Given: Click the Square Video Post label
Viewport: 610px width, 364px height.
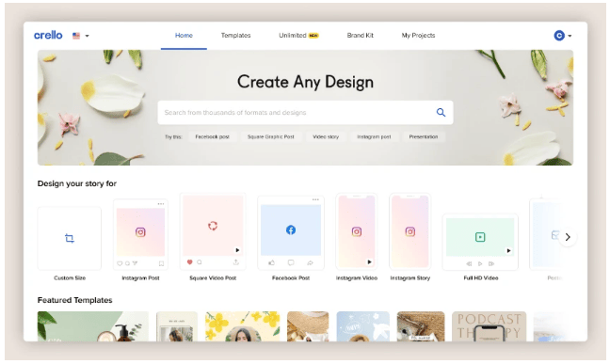Looking at the screenshot, I should click(213, 278).
